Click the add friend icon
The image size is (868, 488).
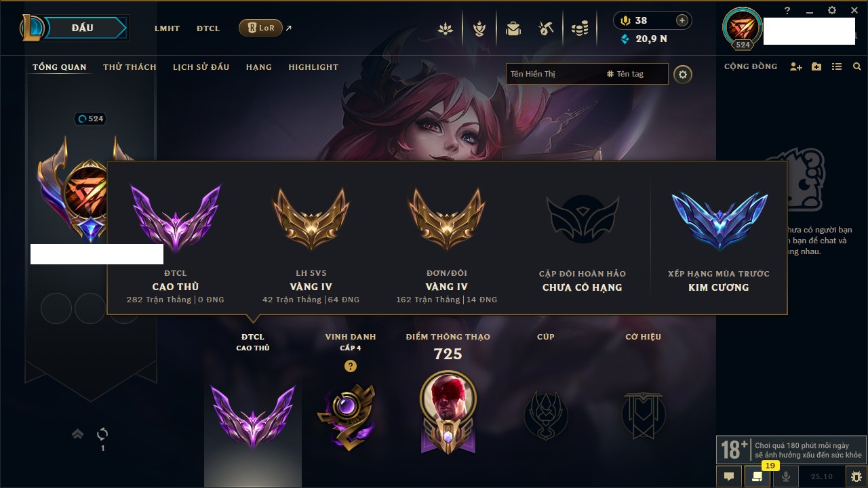pos(796,66)
